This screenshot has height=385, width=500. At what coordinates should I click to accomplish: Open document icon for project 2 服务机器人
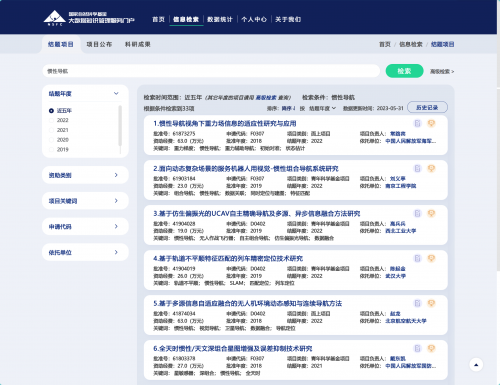point(417,168)
